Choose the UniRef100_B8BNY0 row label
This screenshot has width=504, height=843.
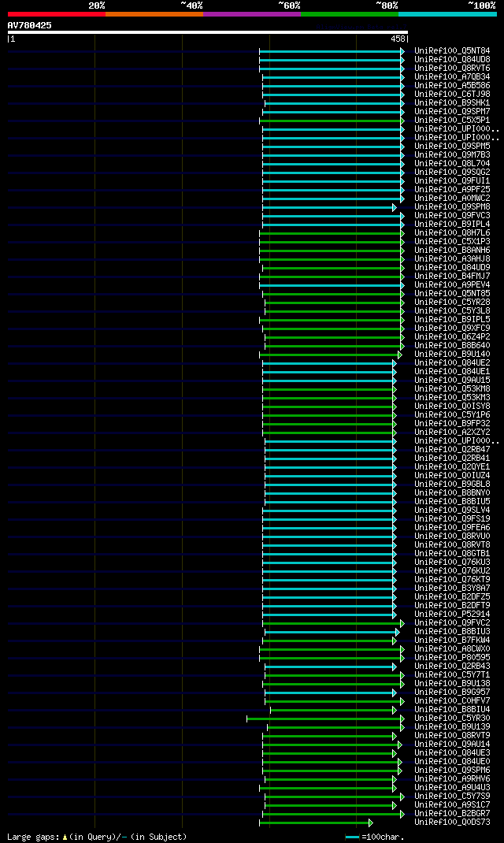point(452,492)
